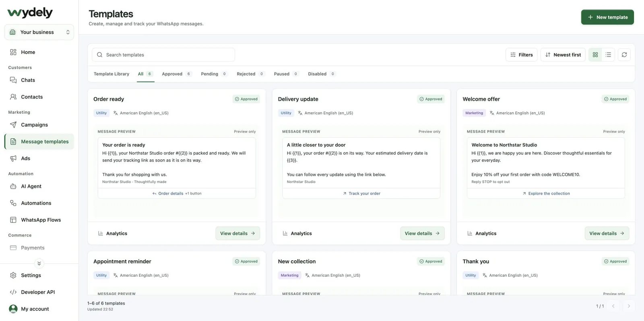
Task: Switch to list view
Action: point(608,55)
